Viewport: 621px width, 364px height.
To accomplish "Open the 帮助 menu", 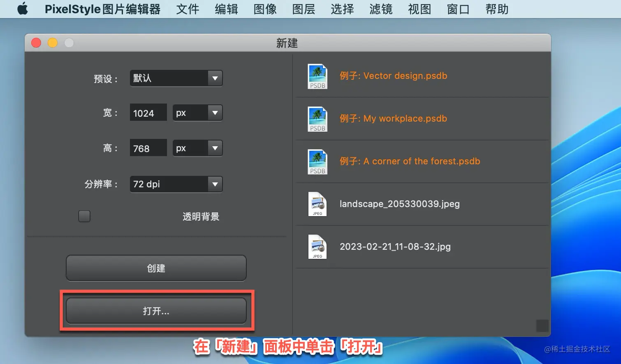I will tap(497, 9).
